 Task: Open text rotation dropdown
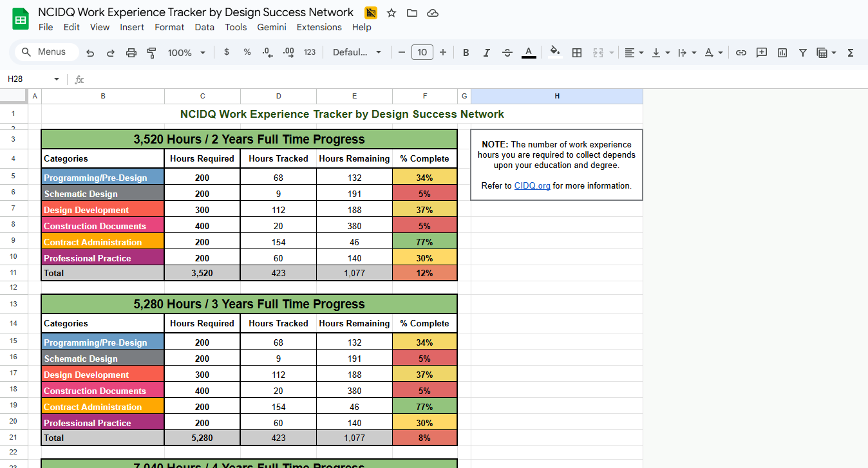(713, 53)
